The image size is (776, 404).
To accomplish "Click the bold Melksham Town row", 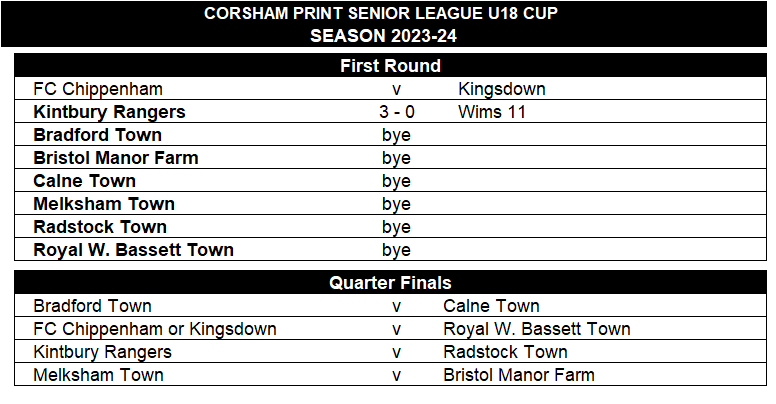I will point(390,203).
